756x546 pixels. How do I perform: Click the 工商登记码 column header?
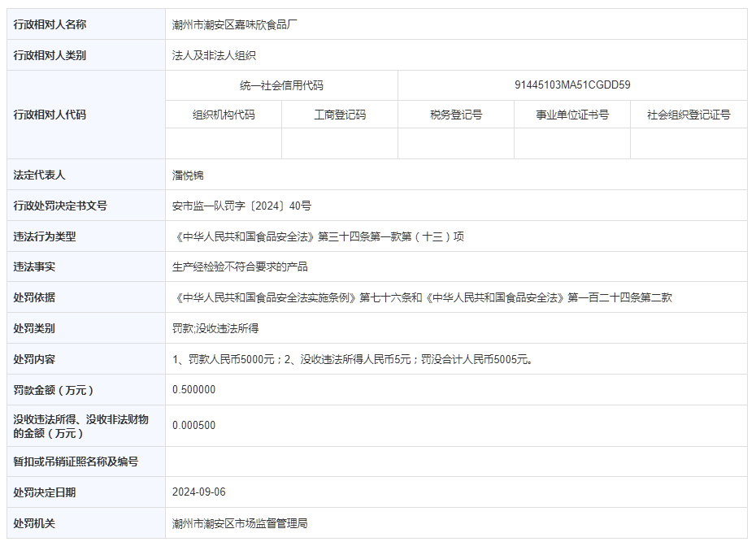pos(339,115)
